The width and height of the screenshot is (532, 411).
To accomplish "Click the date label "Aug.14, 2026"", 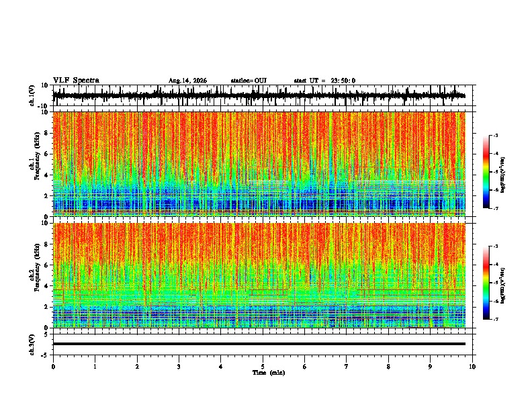I will [x=187, y=81].
